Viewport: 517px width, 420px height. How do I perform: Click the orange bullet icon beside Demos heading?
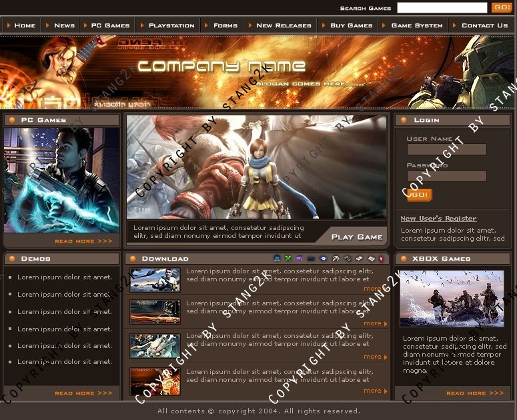click(13, 259)
